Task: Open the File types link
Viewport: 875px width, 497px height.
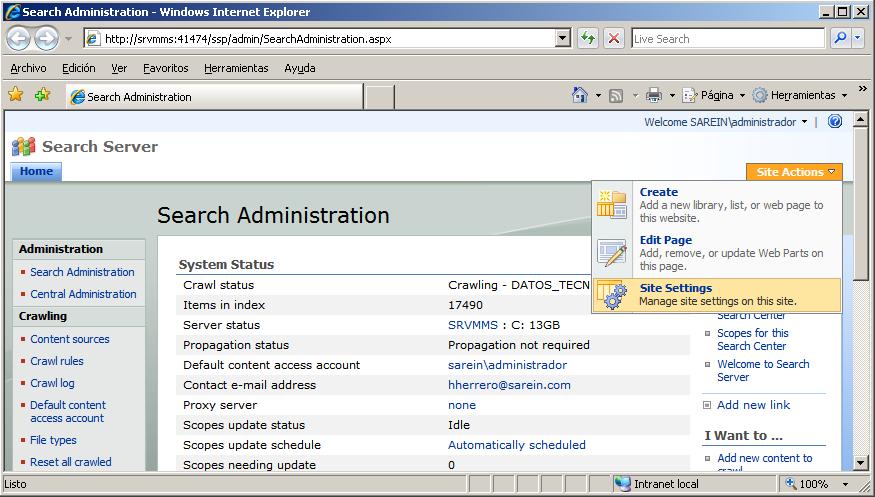Action: pos(54,440)
